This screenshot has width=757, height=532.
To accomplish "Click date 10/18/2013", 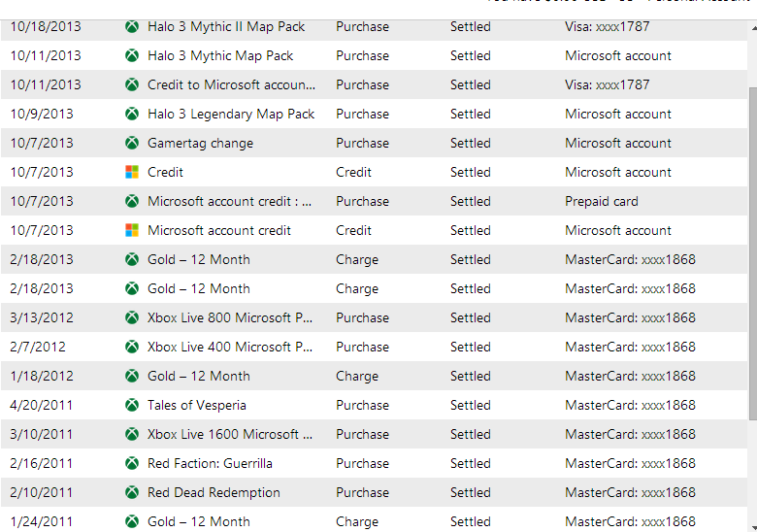I will coord(46,26).
